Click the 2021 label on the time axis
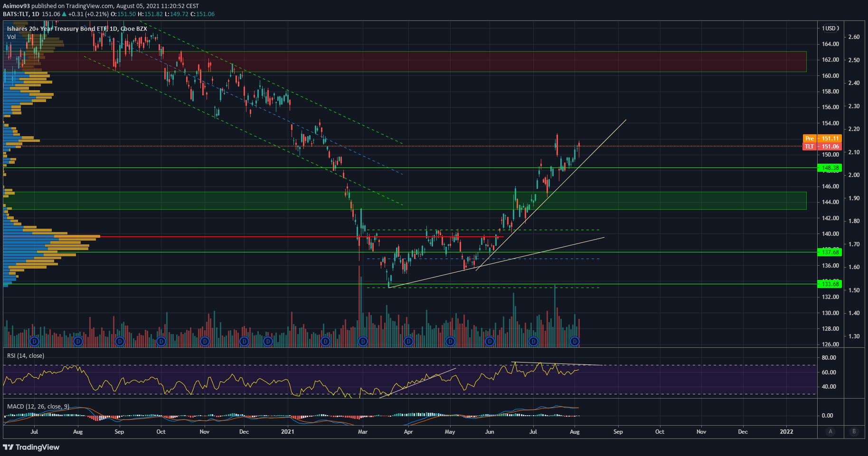The height and width of the screenshot is (456, 868). pyautogui.click(x=288, y=432)
